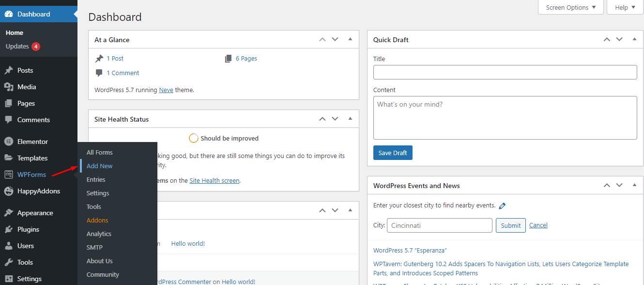The width and height of the screenshot is (644, 285).
Task: Collapse WordPress Events and News panel
Action: (x=634, y=185)
